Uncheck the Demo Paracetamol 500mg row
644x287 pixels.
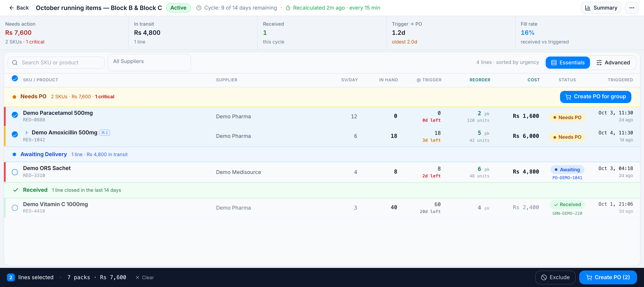(x=15, y=115)
